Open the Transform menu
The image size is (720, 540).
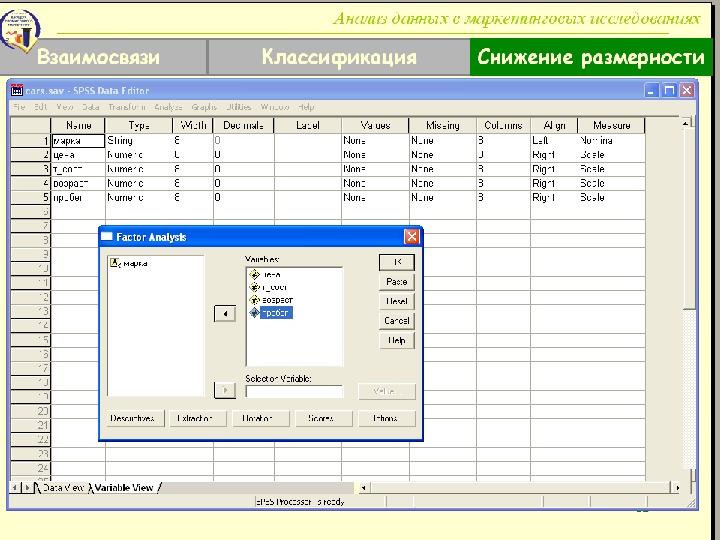127,107
